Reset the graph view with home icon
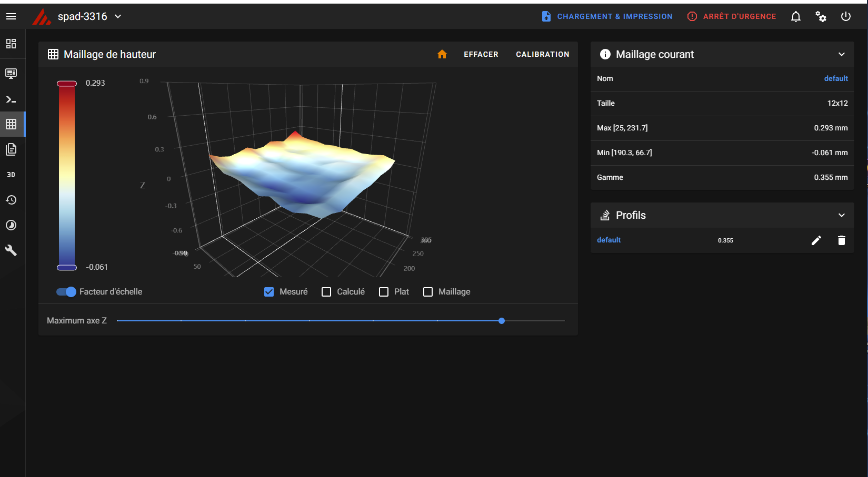 [x=442, y=54]
